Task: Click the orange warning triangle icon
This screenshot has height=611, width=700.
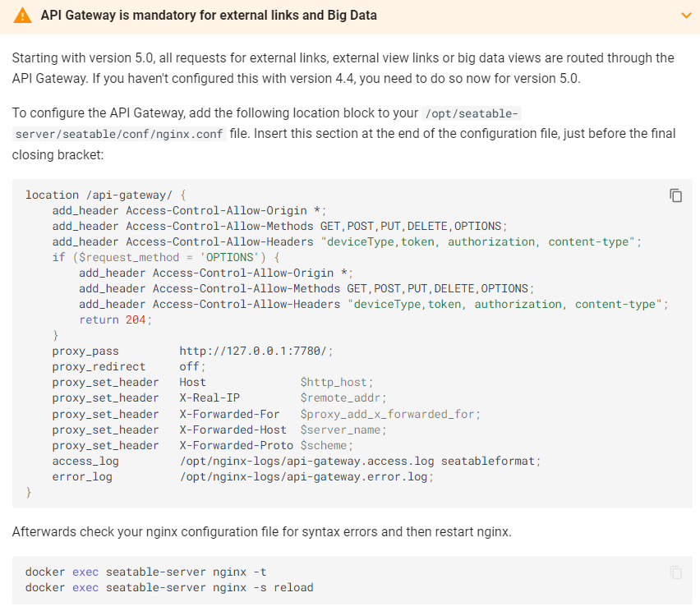Action: (x=22, y=16)
